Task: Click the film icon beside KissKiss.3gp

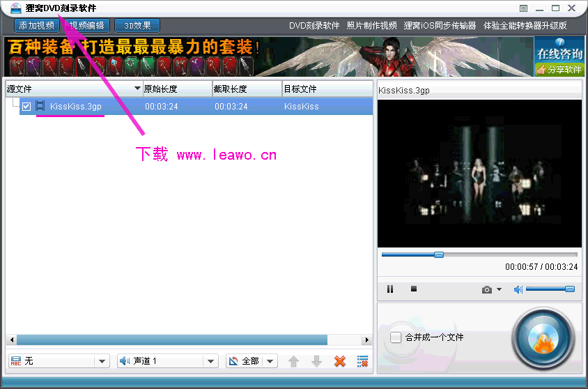Action: pos(40,106)
